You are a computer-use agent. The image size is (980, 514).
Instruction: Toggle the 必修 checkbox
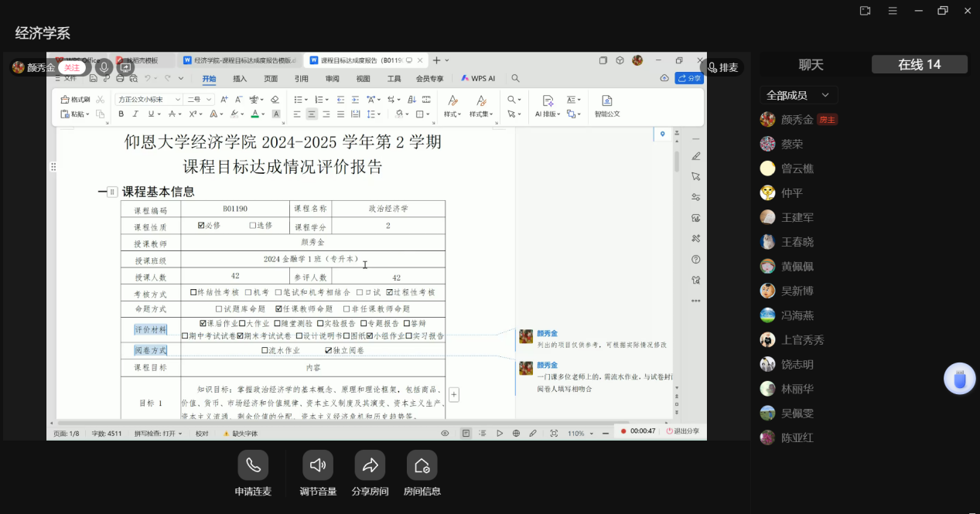coord(201,226)
